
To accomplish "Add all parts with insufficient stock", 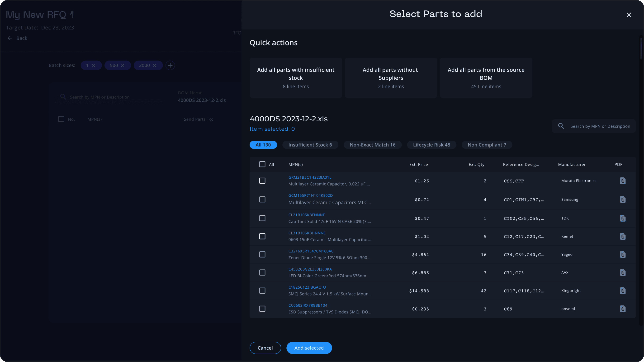I will (296, 78).
